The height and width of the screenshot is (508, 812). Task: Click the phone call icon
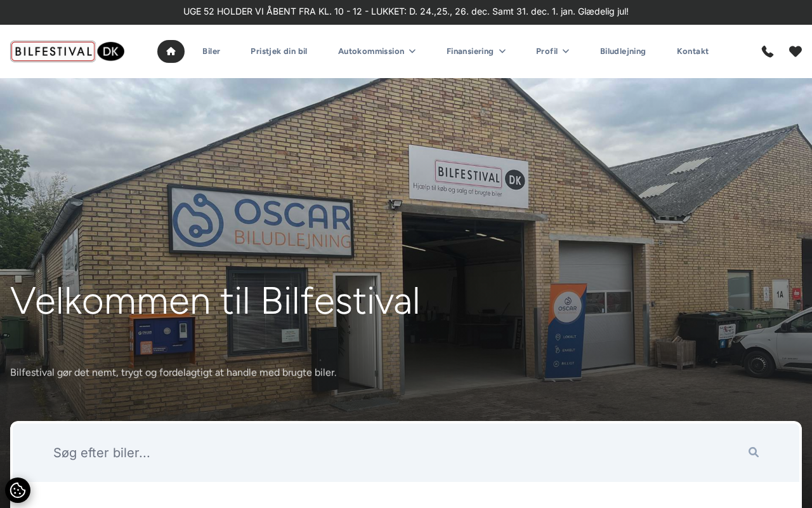point(768,51)
